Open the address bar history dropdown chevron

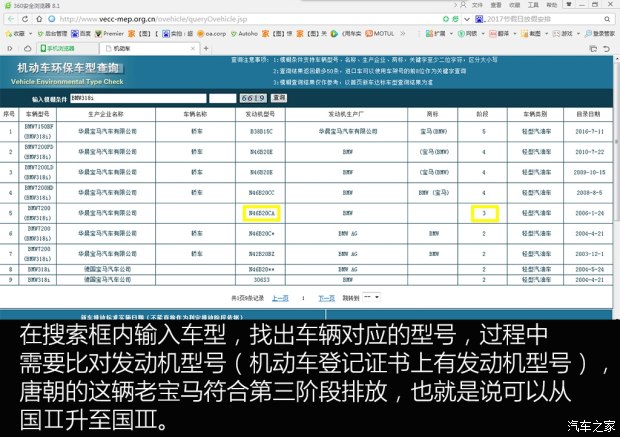467,19
